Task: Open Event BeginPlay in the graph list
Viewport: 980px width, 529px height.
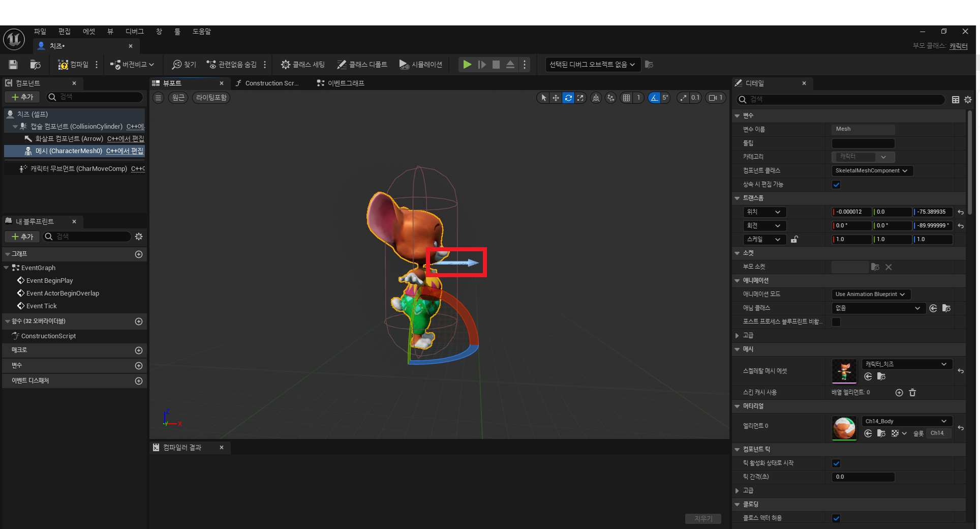Action: 49,281
